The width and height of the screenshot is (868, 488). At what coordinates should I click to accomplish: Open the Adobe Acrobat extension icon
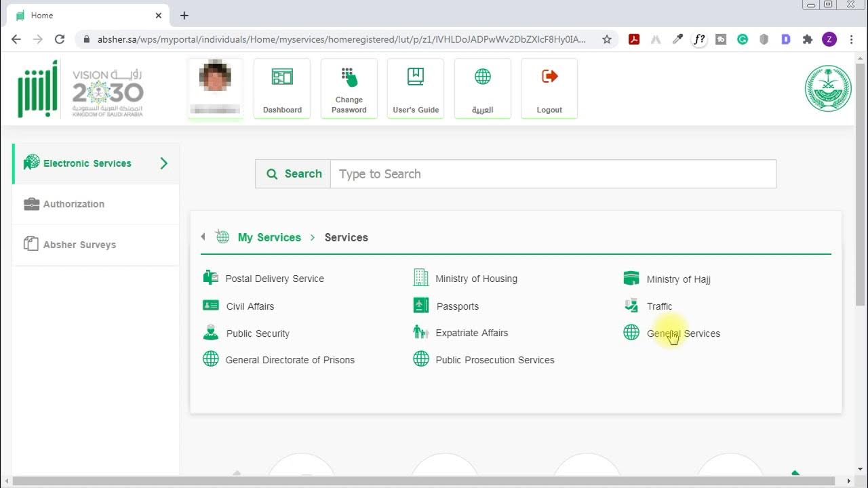click(x=634, y=39)
